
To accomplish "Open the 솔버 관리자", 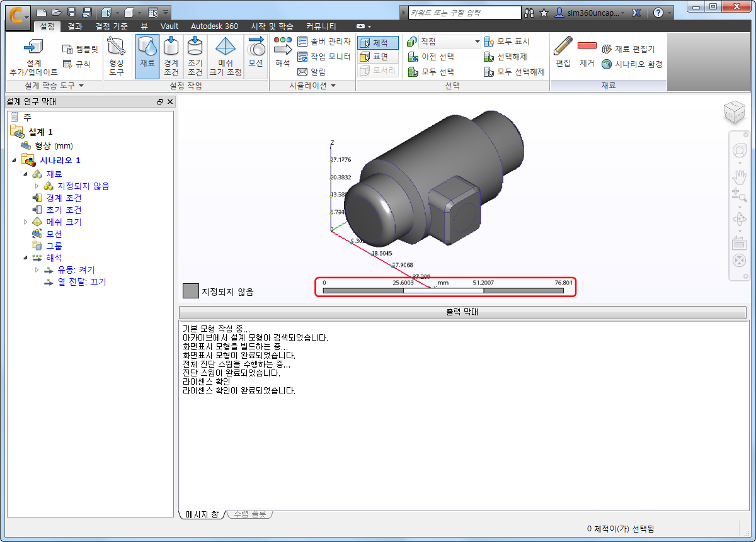I will coord(312,42).
